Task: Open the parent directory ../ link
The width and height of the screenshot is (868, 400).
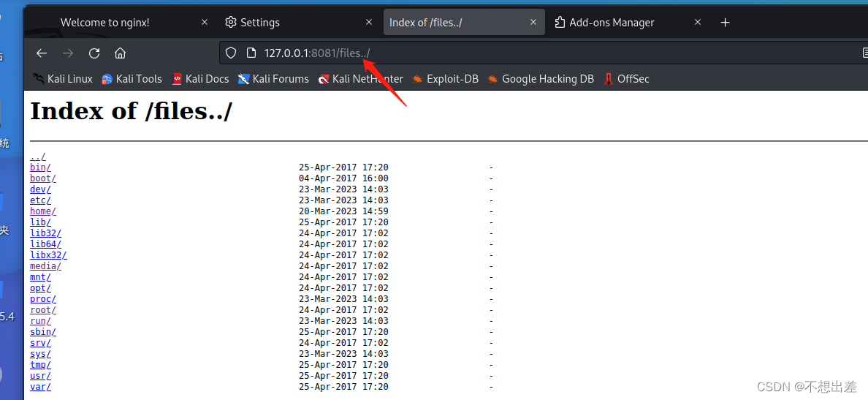Action: point(38,156)
